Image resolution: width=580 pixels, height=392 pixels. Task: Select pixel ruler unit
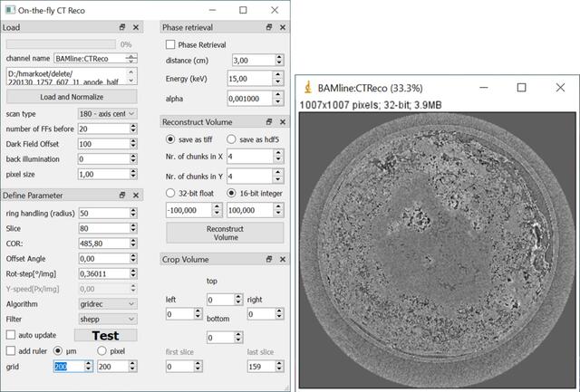101,350
